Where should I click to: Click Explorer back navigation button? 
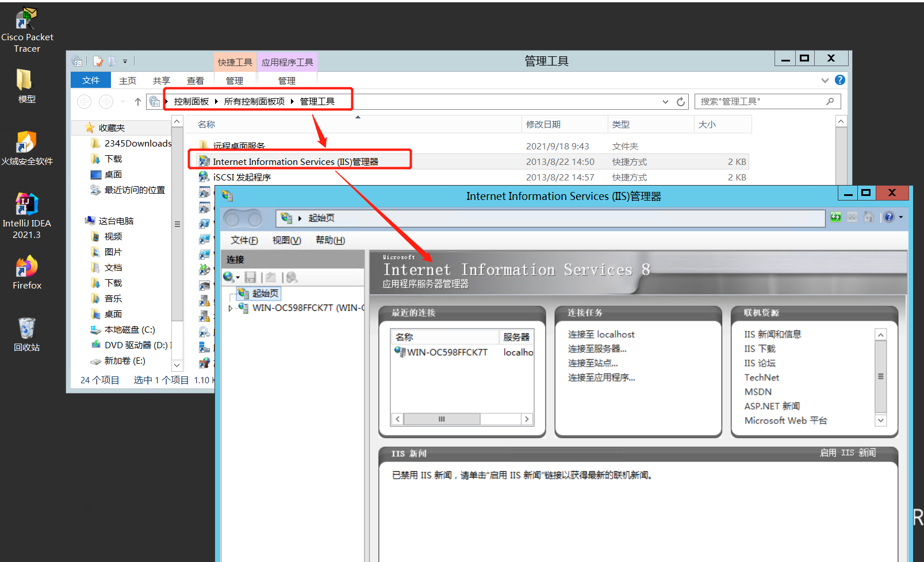coord(85,102)
